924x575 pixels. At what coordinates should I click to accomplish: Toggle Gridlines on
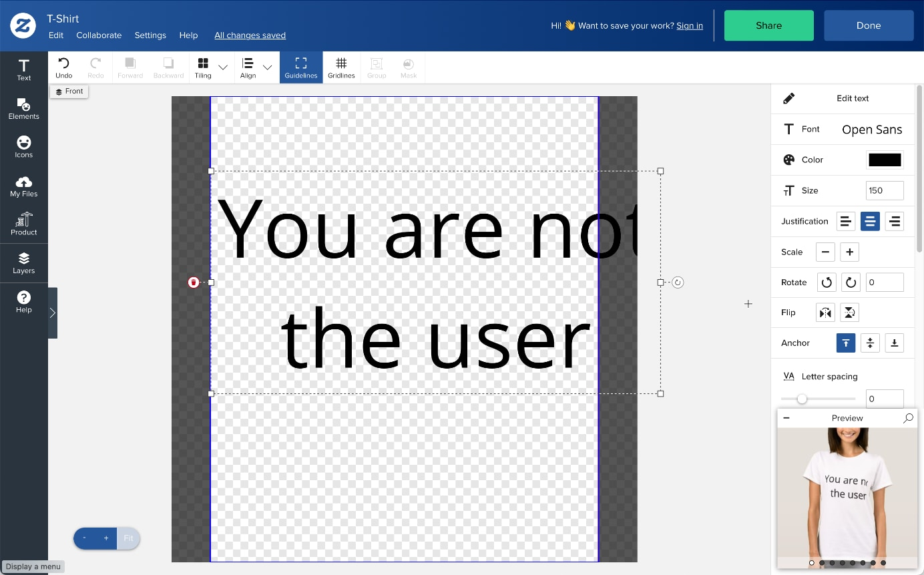point(341,67)
